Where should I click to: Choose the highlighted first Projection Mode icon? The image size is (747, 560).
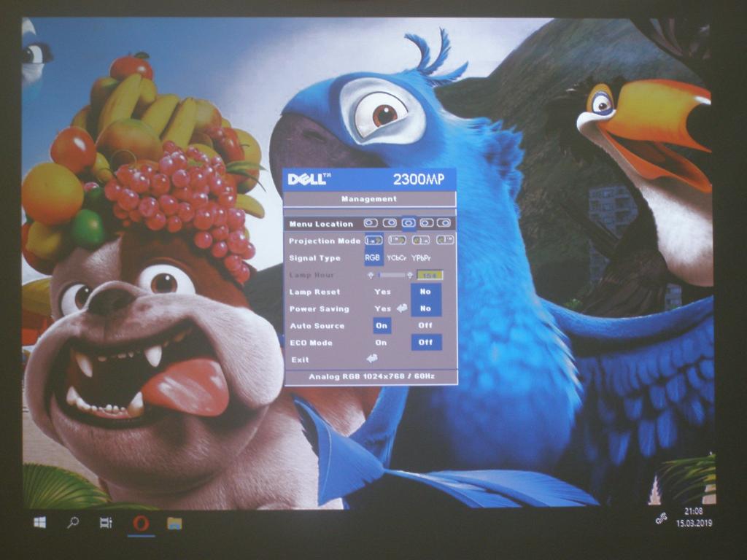(x=374, y=241)
